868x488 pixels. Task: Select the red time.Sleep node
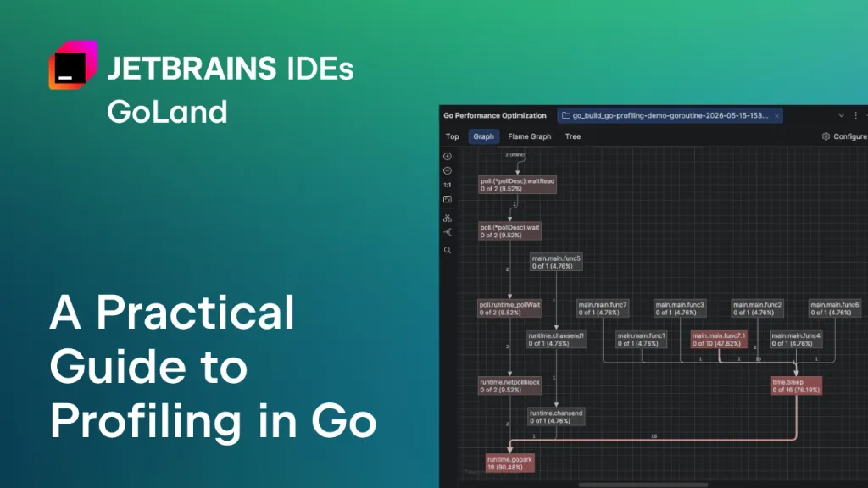point(796,386)
